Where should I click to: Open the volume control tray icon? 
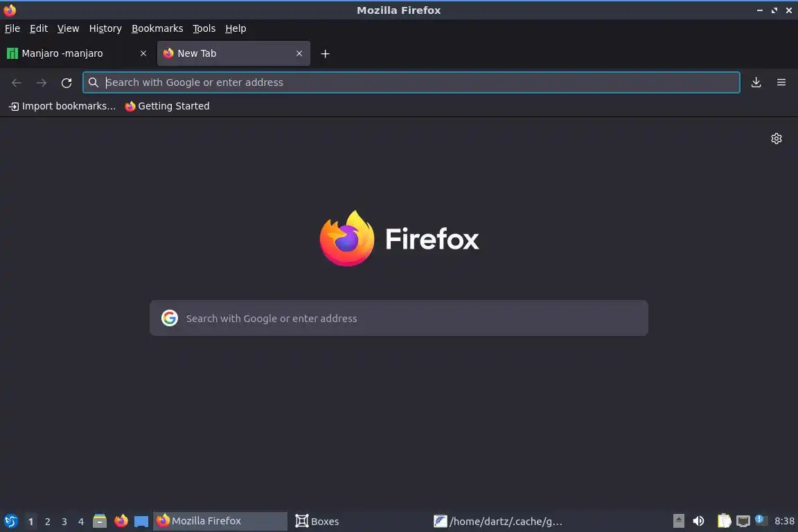pyautogui.click(x=699, y=521)
